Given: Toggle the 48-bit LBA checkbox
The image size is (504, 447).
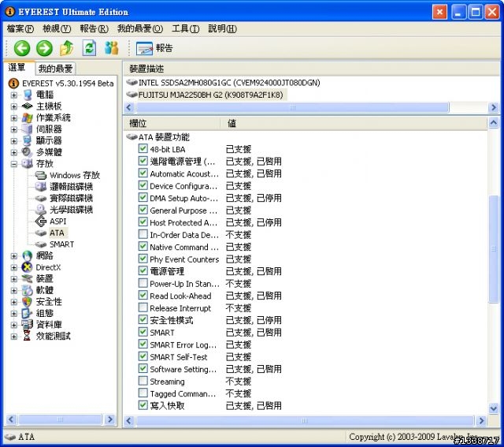Looking at the screenshot, I should (x=143, y=149).
